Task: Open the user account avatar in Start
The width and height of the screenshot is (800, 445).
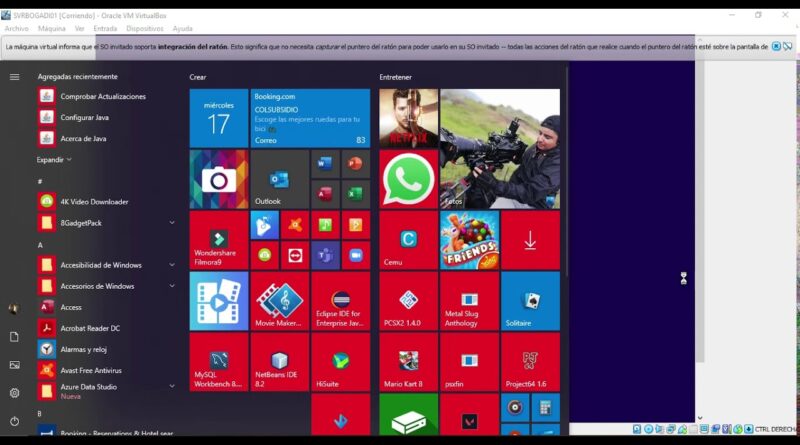Action: (x=14, y=308)
